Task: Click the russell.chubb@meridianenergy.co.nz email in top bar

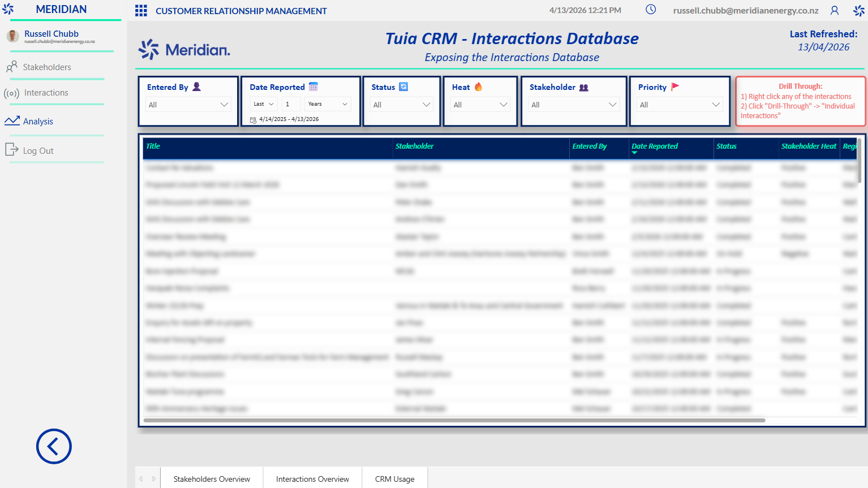Action: [746, 11]
